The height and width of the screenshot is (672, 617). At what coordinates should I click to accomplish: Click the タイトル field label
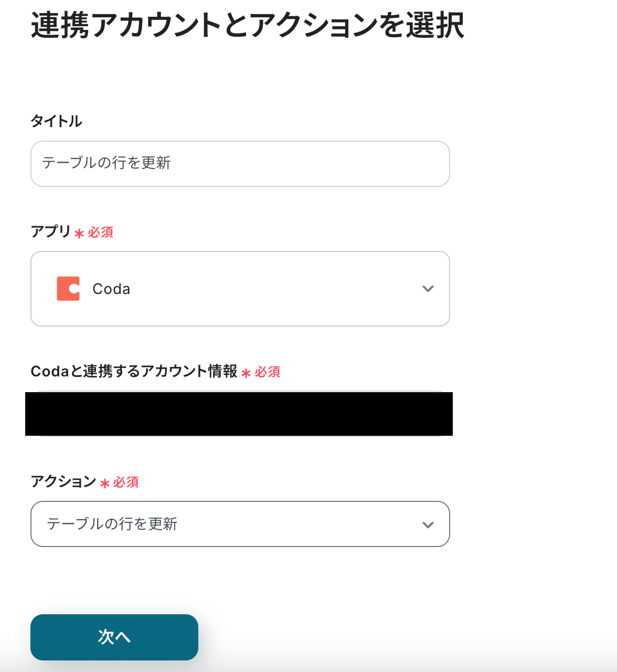(57, 121)
